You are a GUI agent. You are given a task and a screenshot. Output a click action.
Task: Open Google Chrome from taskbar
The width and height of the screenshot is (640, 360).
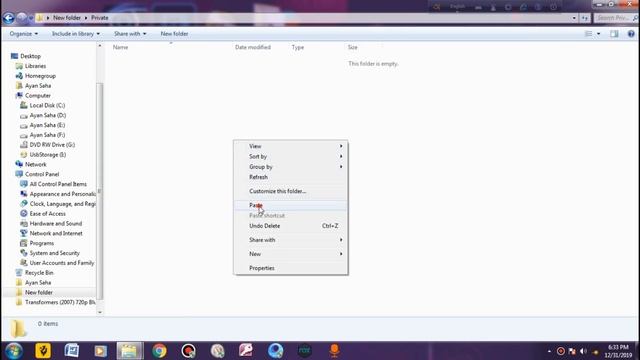point(159,351)
